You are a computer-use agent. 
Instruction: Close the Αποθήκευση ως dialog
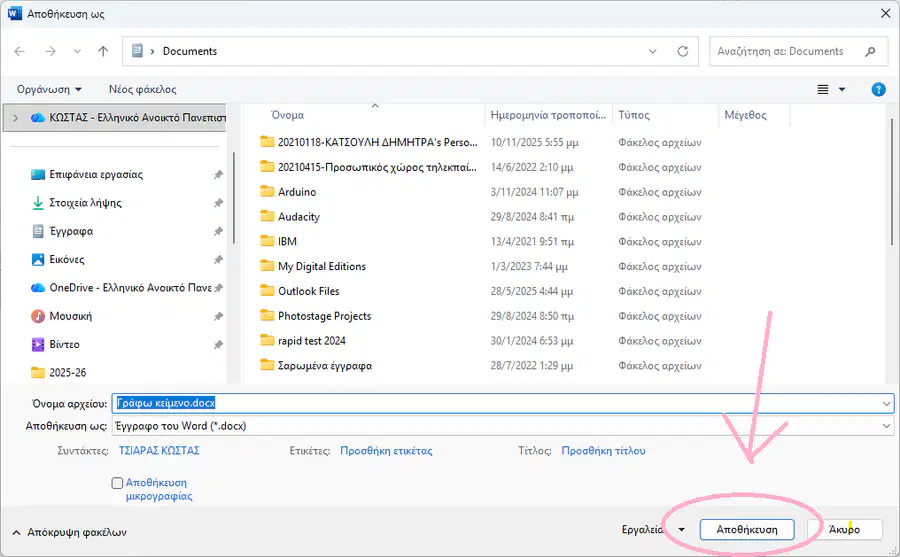[886, 13]
